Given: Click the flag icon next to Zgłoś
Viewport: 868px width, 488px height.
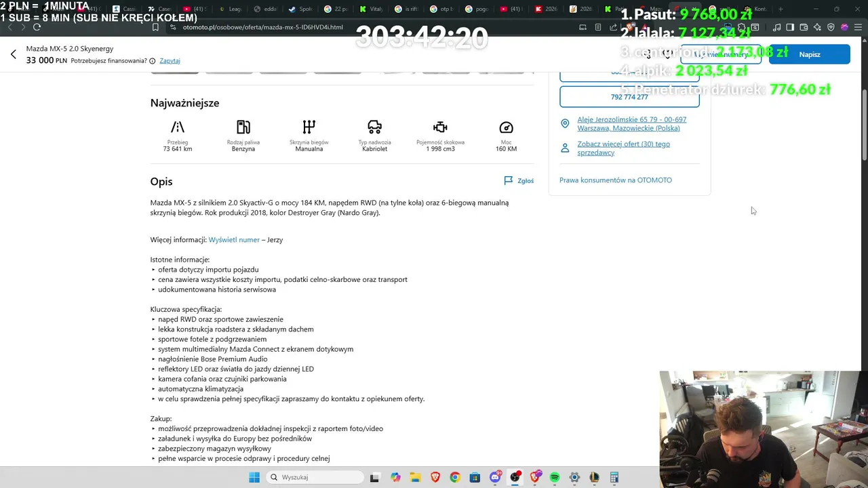Looking at the screenshot, I should tap(509, 181).
